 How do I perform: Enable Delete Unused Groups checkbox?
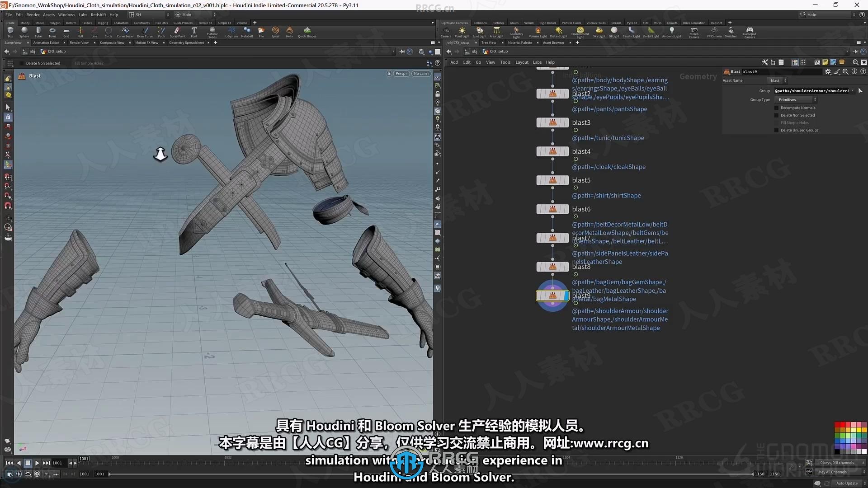777,130
